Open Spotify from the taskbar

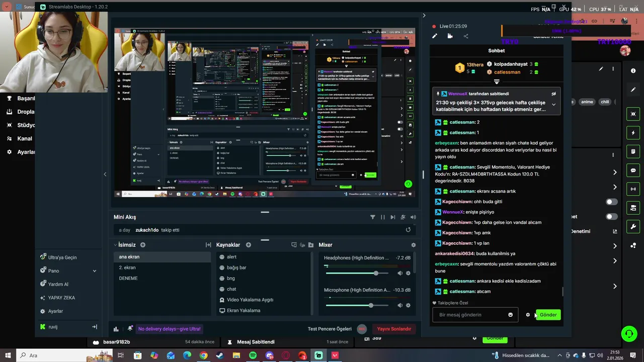(x=253, y=355)
